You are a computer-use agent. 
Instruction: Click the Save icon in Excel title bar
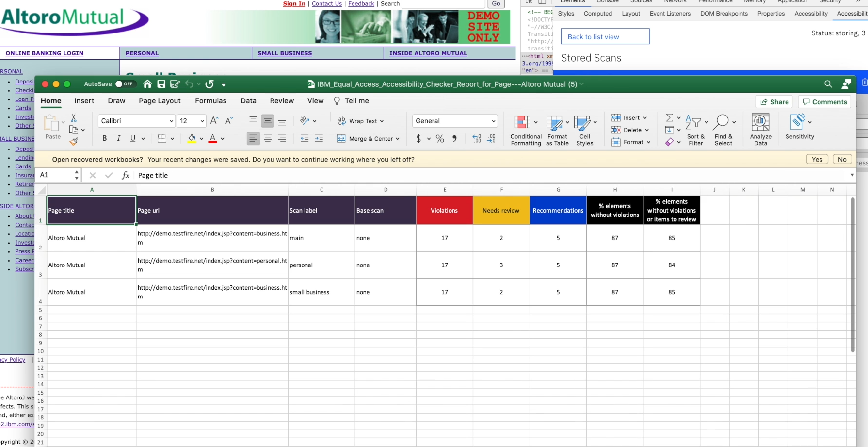(161, 84)
